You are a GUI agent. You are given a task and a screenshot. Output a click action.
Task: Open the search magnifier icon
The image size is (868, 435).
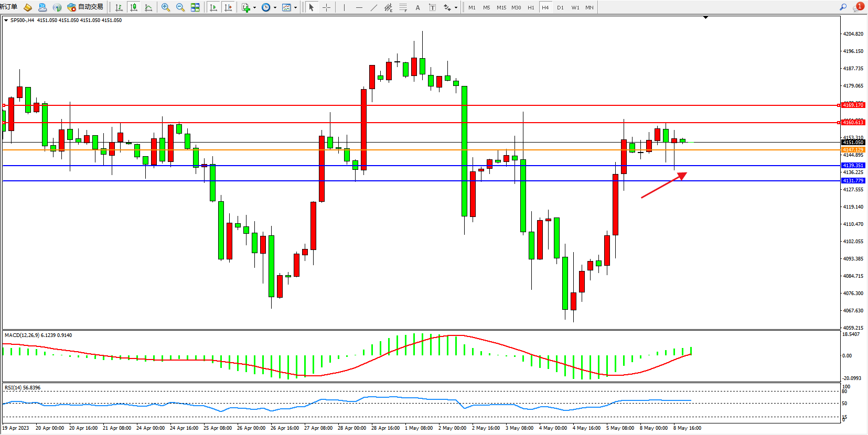tap(843, 7)
